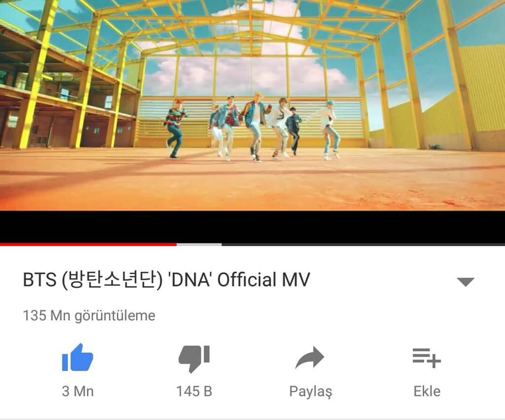Dislike the video with thumbs-down icon
505x420 pixels.
tap(194, 359)
